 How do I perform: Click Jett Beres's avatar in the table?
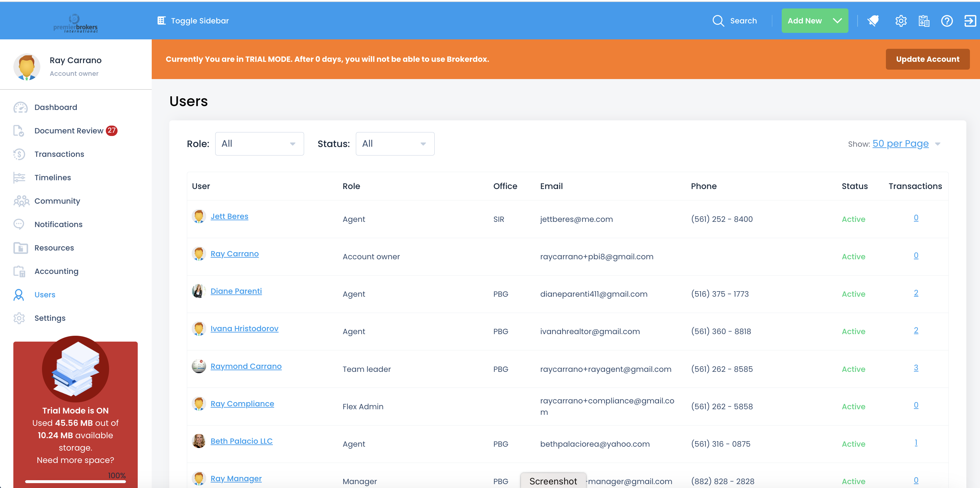(199, 216)
